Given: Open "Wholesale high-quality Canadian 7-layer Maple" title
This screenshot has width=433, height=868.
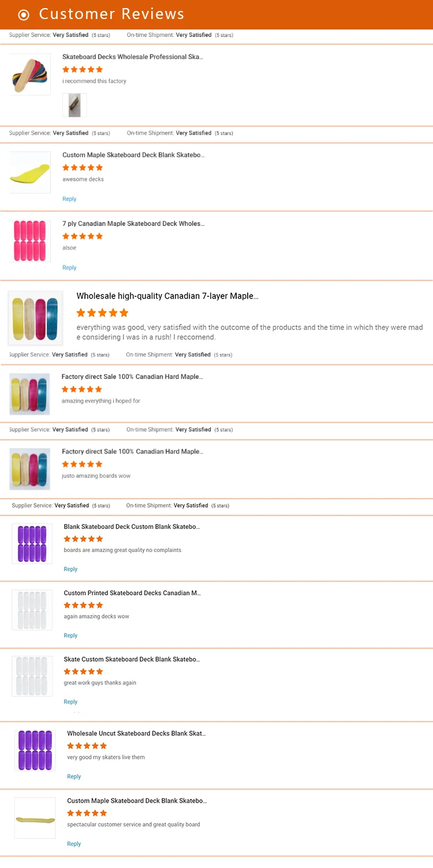Looking at the screenshot, I should tap(167, 296).
